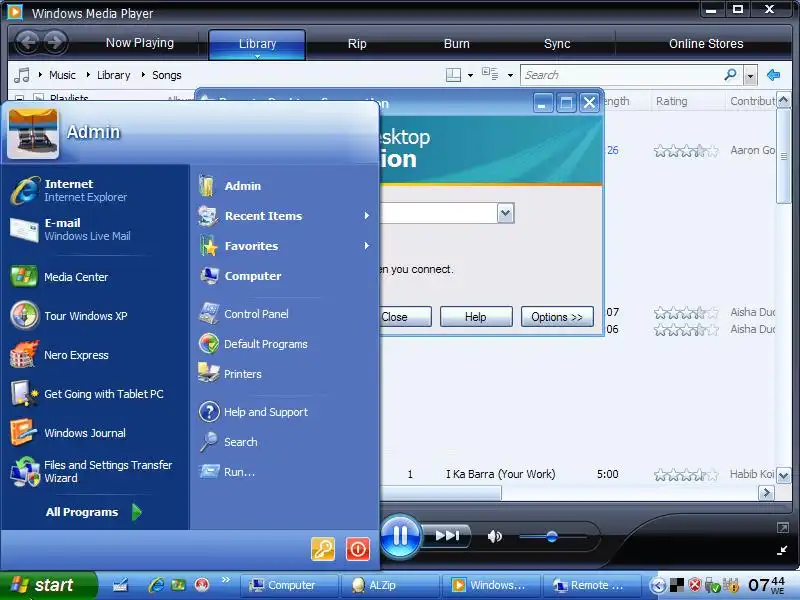Click the Log Off key icon
Screen dimensions: 800x600
pos(323,549)
